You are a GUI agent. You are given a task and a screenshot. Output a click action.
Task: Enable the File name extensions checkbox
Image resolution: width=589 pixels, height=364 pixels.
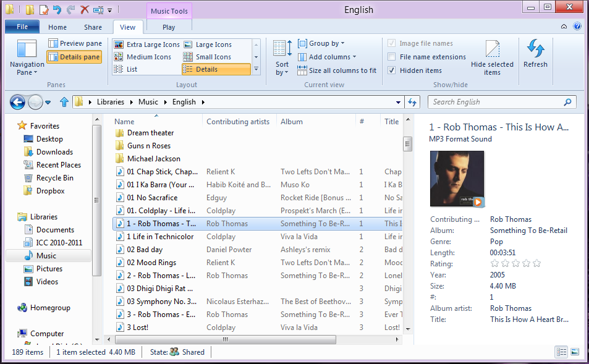coord(392,56)
